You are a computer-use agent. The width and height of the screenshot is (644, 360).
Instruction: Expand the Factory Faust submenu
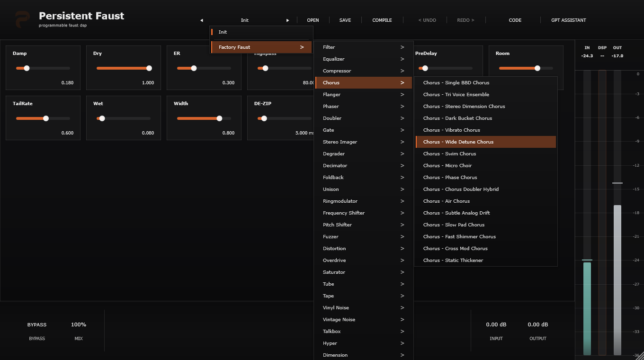[261, 47]
